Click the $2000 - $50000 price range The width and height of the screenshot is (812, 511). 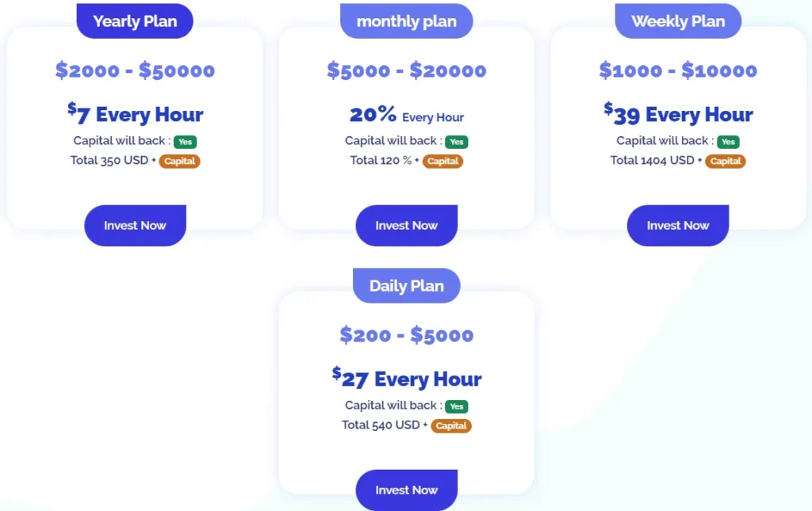click(x=135, y=71)
